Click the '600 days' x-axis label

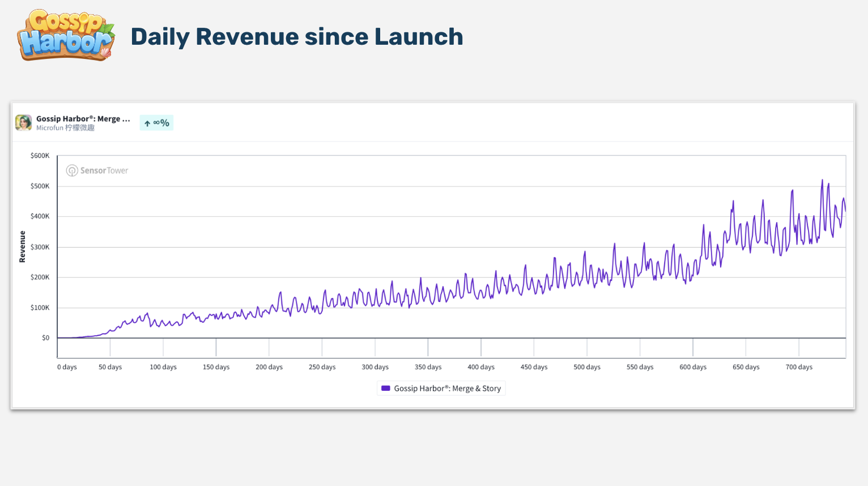(x=693, y=367)
